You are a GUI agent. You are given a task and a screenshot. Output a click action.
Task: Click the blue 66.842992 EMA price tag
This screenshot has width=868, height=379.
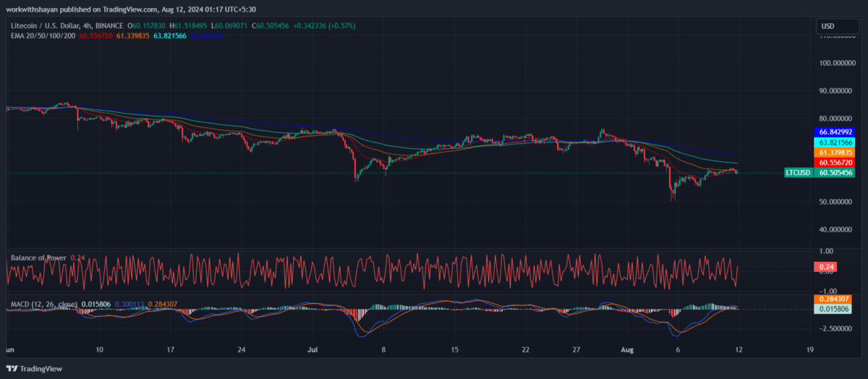[x=835, y=132]
